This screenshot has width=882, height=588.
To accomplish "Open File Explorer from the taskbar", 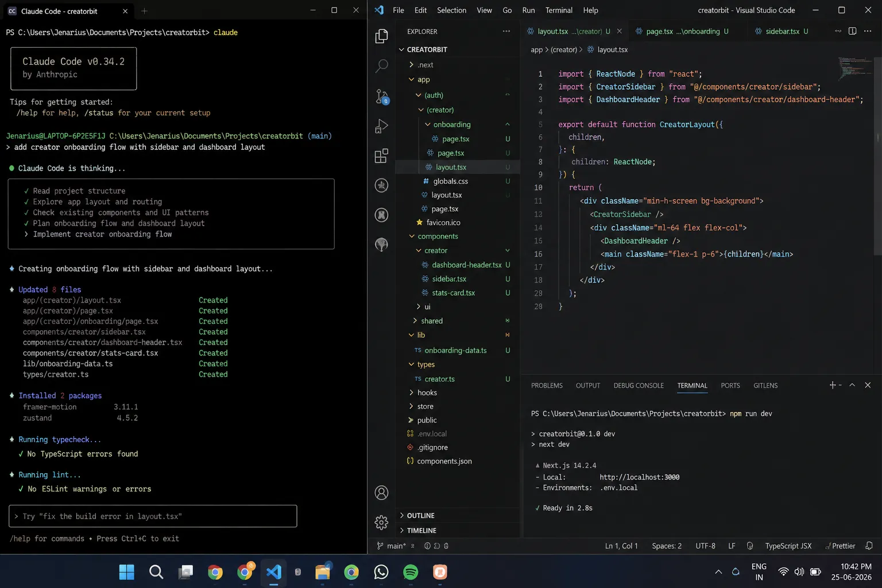I will tap(323, 572).
